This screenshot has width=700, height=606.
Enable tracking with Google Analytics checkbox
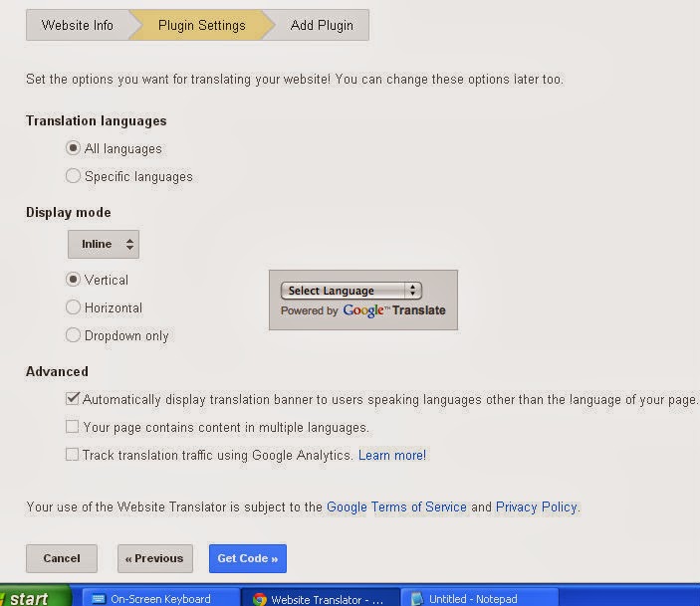pos(72,455)
